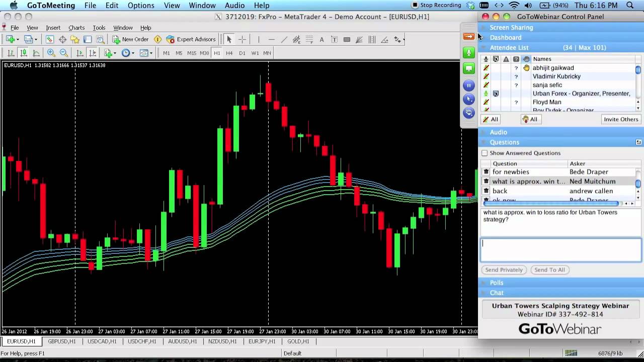This screenshot has height=362, width=644.
Task: Expand the Screen Sharing section
Action: 561,28
